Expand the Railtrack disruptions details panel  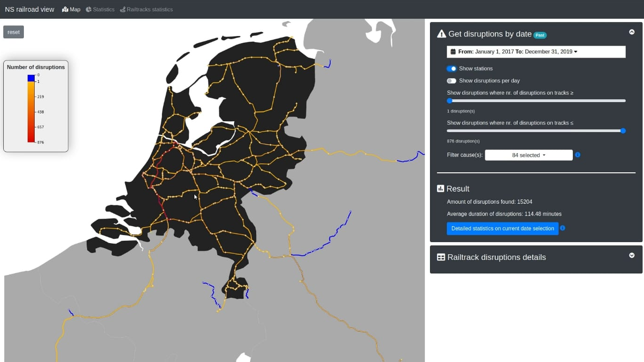point(631,255)
